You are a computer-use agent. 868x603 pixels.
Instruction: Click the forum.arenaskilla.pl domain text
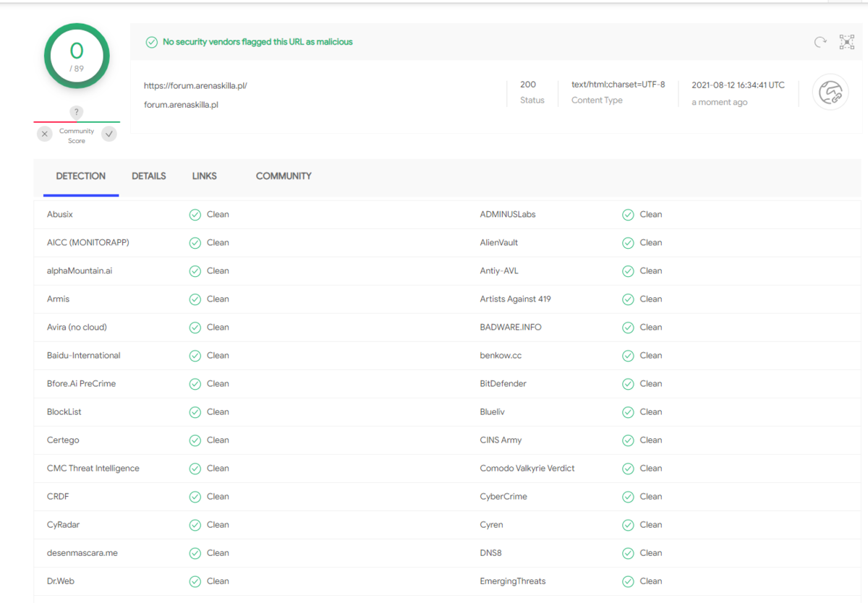pos(181,105)
